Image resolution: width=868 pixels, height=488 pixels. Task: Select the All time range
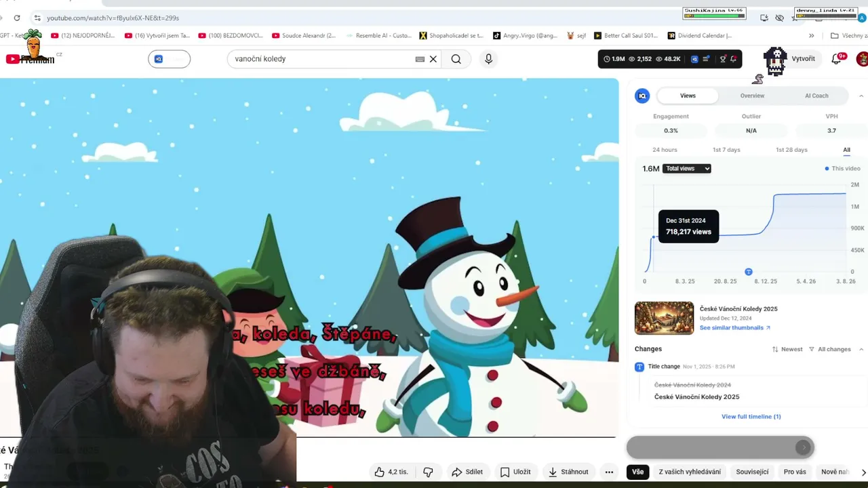[846, 150]
